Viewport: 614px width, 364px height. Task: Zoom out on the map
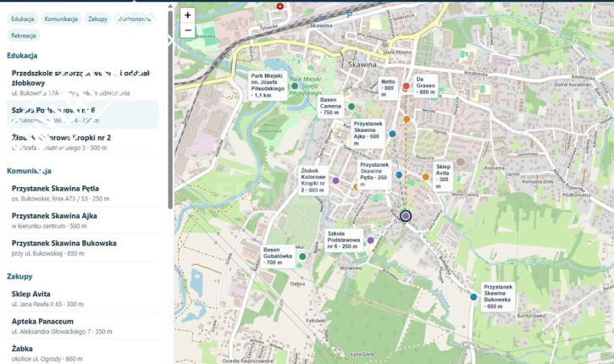point(187,30)
